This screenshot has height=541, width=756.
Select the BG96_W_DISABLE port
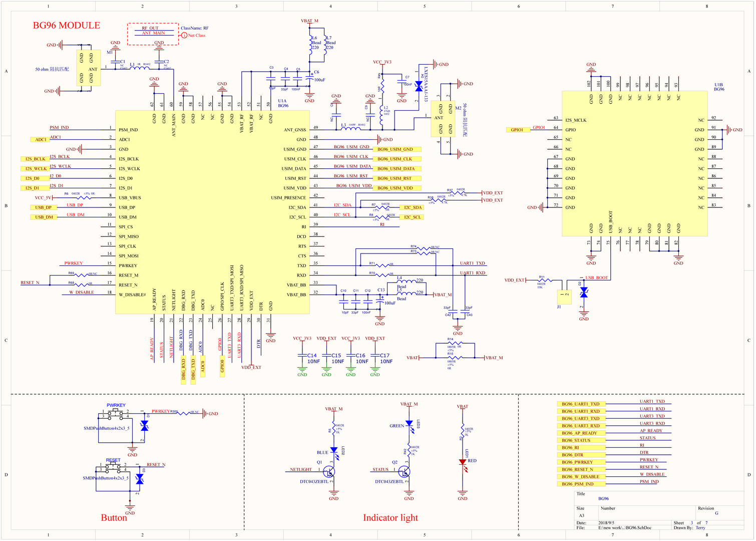[x=581, y=476]
